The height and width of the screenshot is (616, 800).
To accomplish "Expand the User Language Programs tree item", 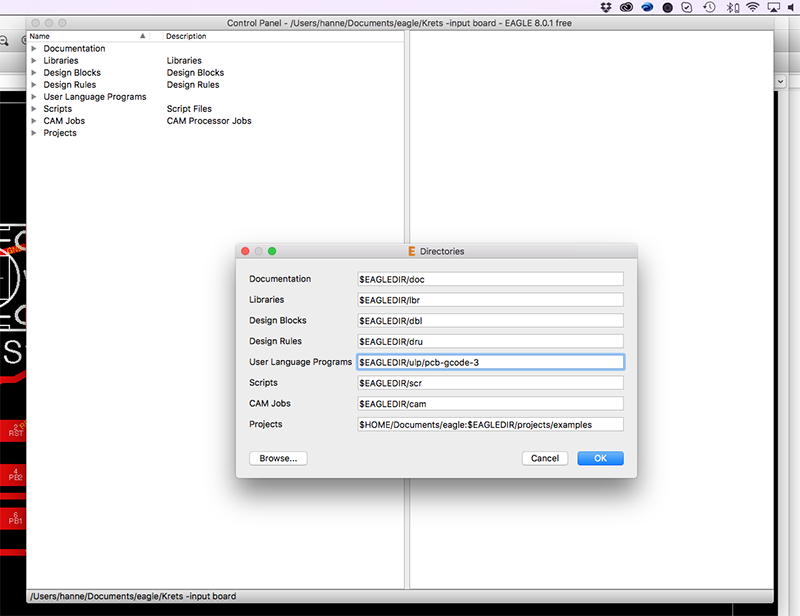I will click(34, 97).
